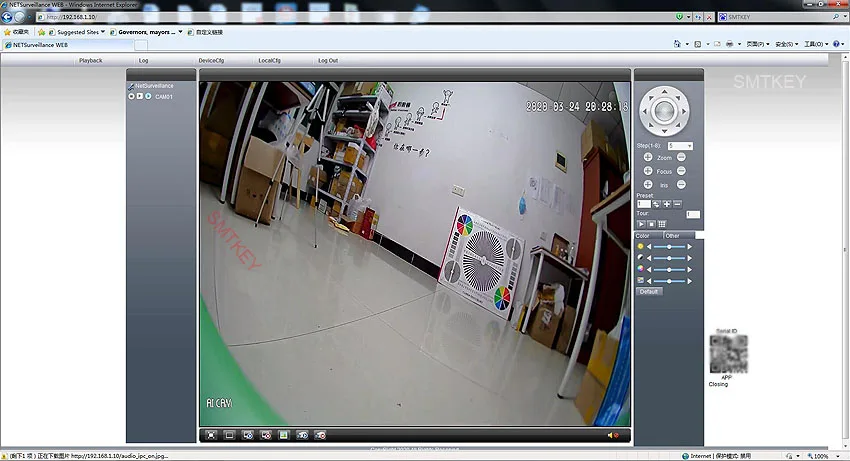Click the address bar with 192.168.1.10
Image resolution: width=850 pixels, height=461 pixels.
(355, 17)
